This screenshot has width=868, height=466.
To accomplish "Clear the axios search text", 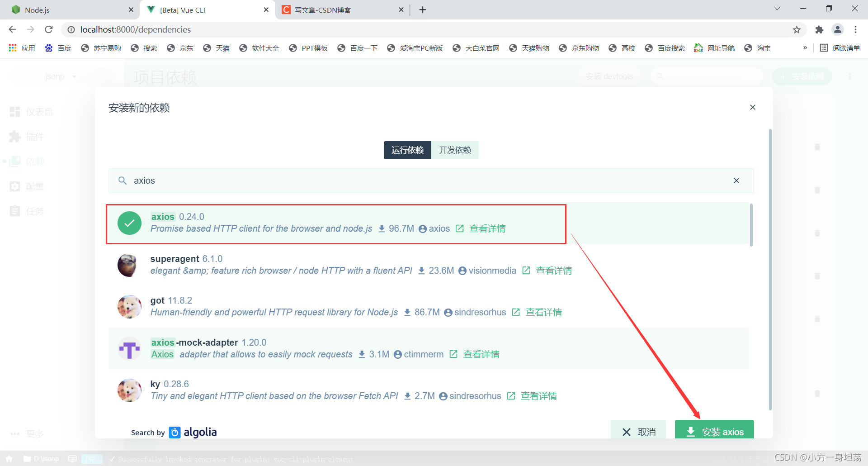I will click(x=736, y=181).
